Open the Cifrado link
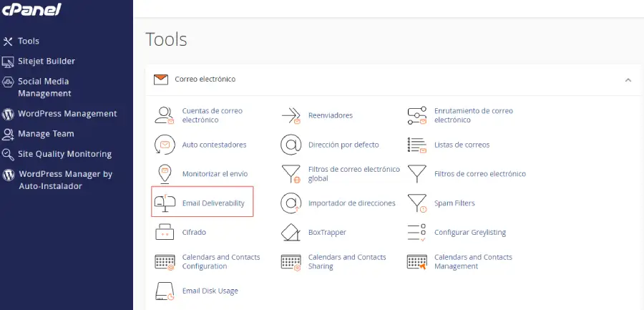This screenshot has width=644, height=310. point(194,232)
